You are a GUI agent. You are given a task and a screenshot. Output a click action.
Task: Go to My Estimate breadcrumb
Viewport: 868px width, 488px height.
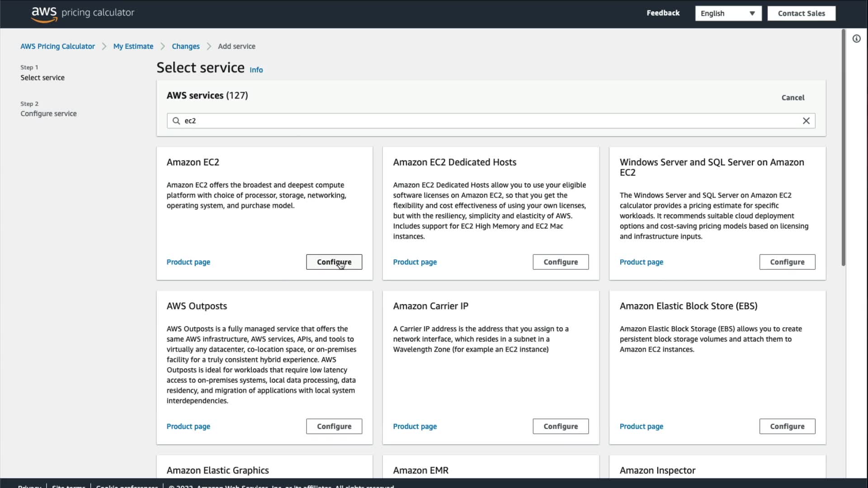tap(133, 47)
